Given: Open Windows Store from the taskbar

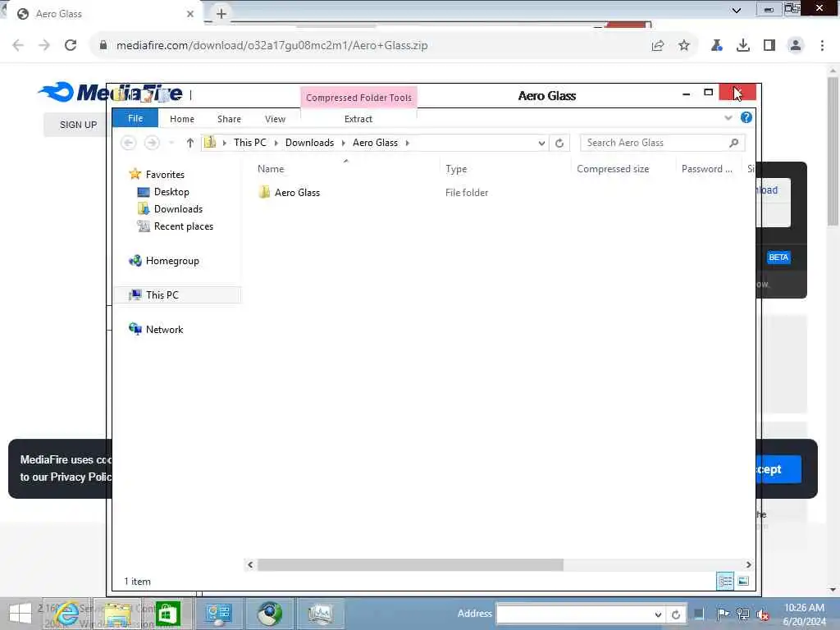Looking at the screenshot, I should click(167, 614).
